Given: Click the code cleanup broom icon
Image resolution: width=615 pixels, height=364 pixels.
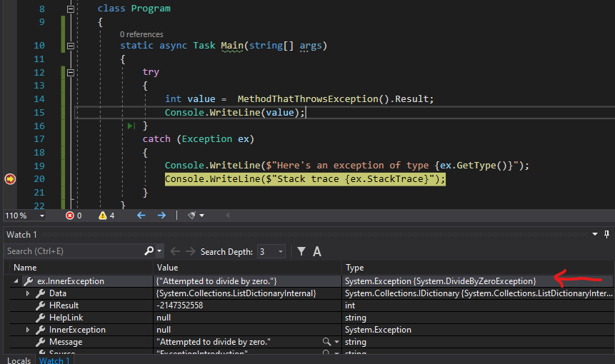Looking at the screenshot, I should coord(192,216).
